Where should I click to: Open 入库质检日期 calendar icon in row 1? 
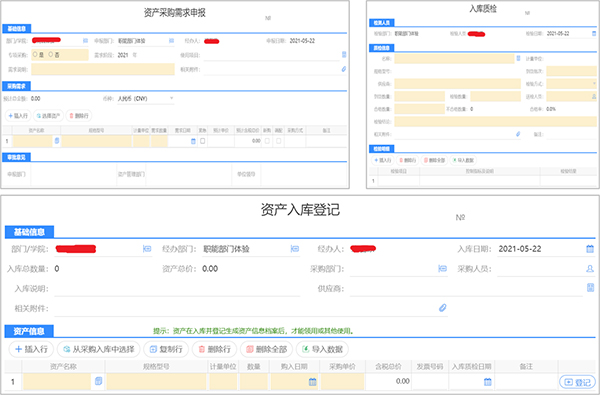click(488, 382)
